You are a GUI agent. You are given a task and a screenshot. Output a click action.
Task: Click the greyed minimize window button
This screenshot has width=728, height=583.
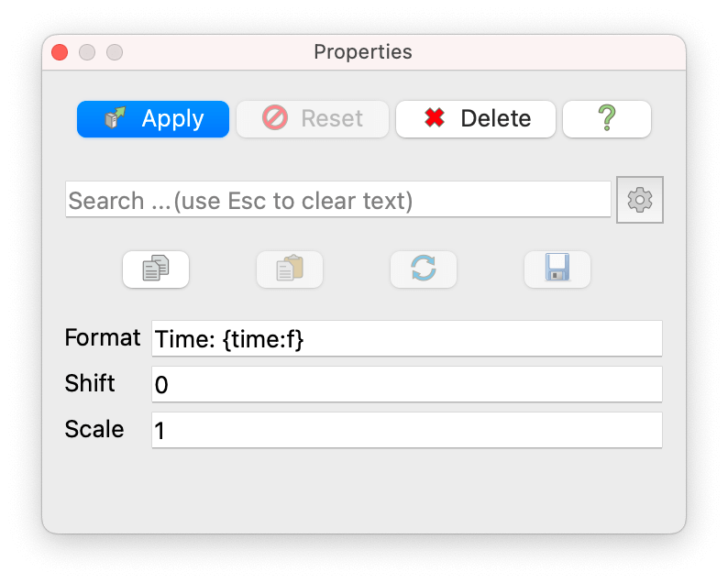pos(87,52)
